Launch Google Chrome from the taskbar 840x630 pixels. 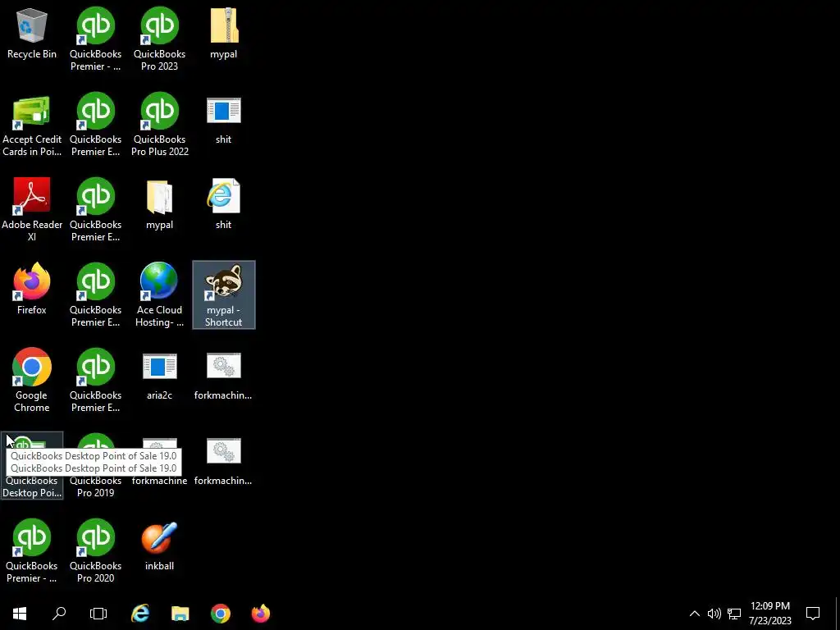click(x=220, y=614)
